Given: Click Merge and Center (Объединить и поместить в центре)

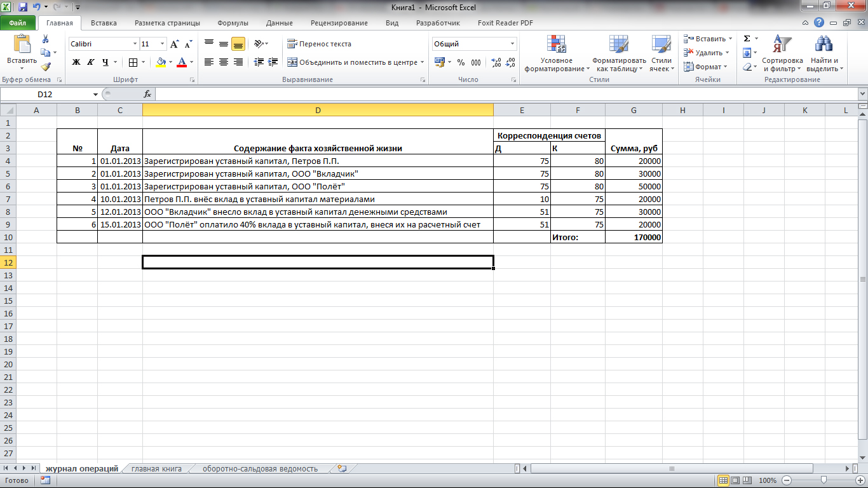Looking at the screenshot, I should click(352, 62).
